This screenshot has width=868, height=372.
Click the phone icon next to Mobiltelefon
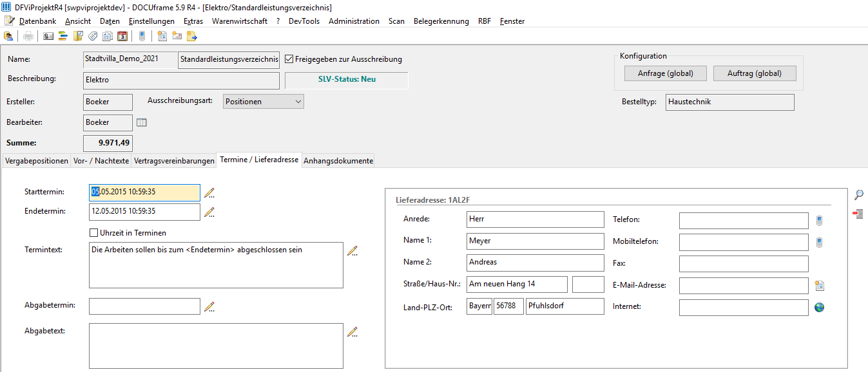click(819, 243)
